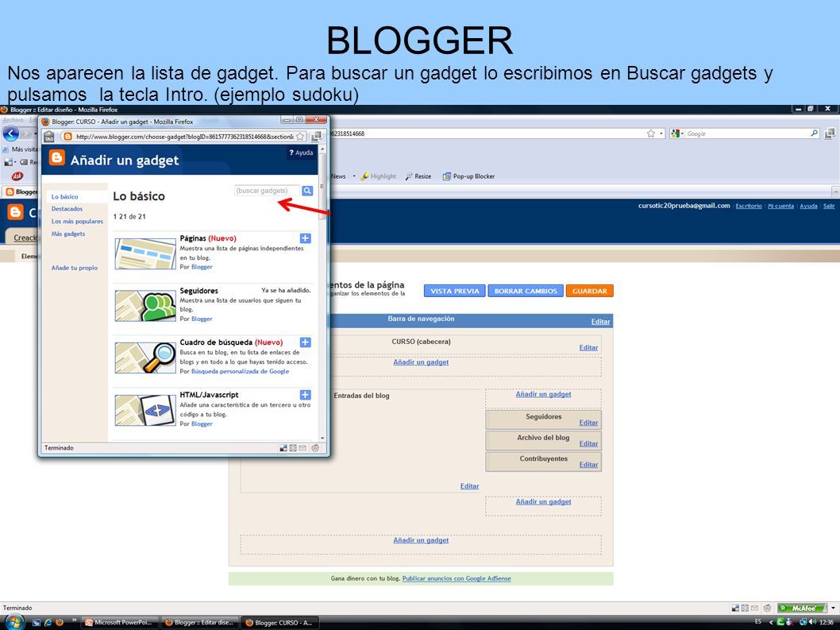840x630 pixels.
Task: Click the Resize toolbar button
Action: click(418, 176)
